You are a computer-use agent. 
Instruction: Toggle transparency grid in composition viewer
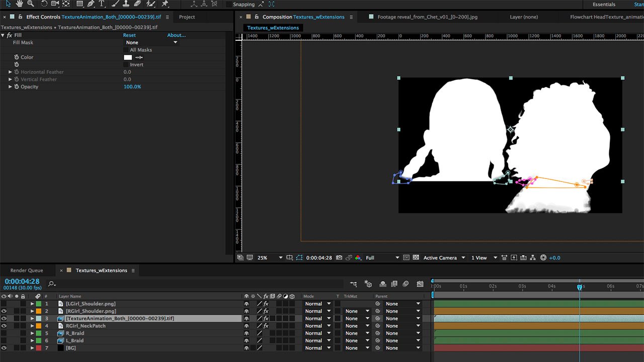pyautogui.click(x=416, y=258)
